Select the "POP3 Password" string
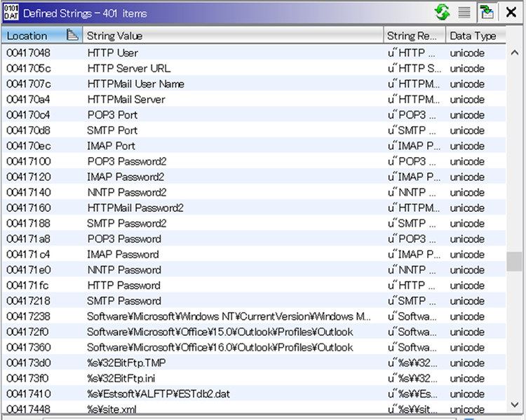Image resolution: width=526 pixels, height=420 pixels. [124, 238]
